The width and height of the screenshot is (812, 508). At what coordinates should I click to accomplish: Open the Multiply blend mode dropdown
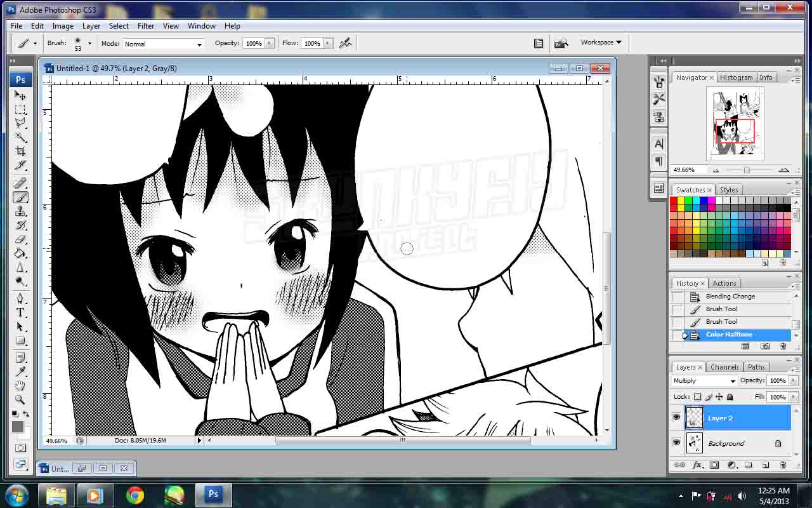[x=704, y=381]
